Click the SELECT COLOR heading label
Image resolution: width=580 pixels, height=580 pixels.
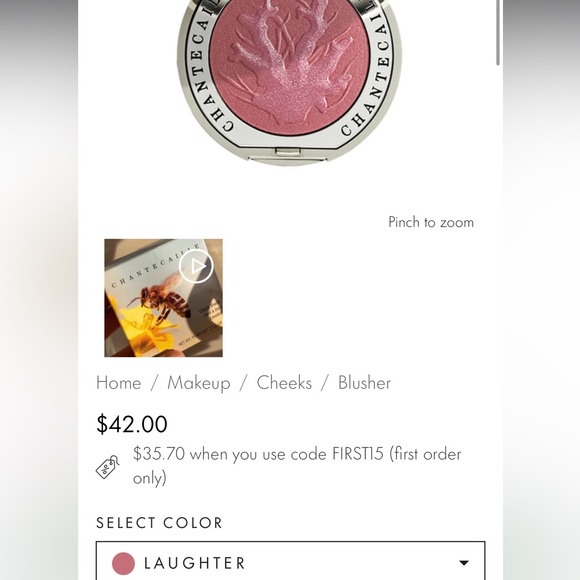(x=159, y=523)
